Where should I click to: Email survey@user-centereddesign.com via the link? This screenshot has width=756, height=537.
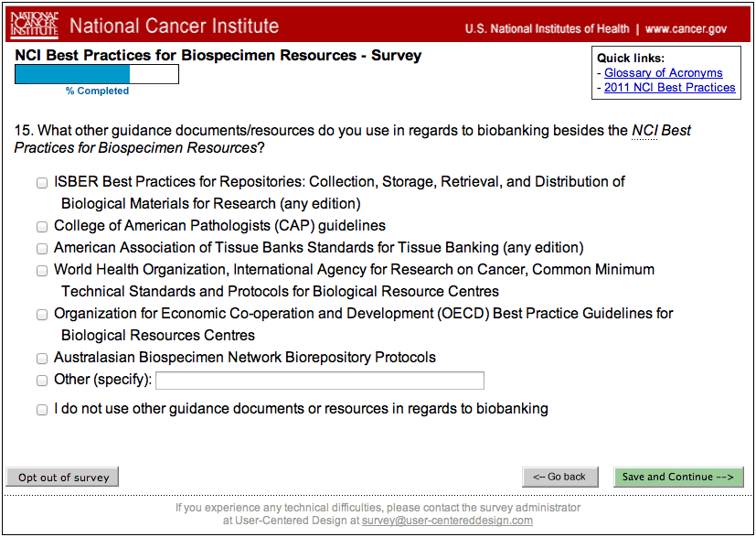tap(447, 521)
